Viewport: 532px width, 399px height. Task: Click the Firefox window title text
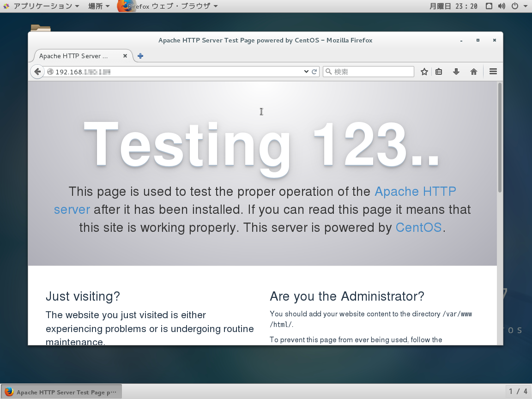click(266, 40)
